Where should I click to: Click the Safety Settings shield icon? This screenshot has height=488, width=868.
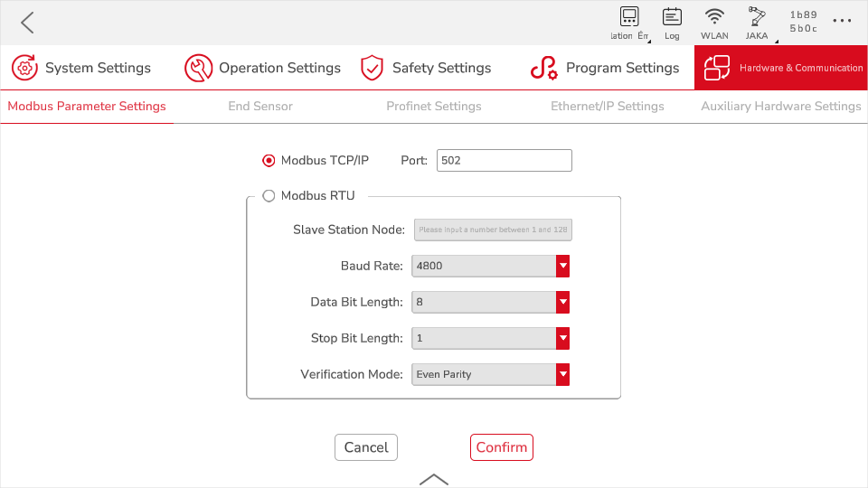click(x=372, y=68)
